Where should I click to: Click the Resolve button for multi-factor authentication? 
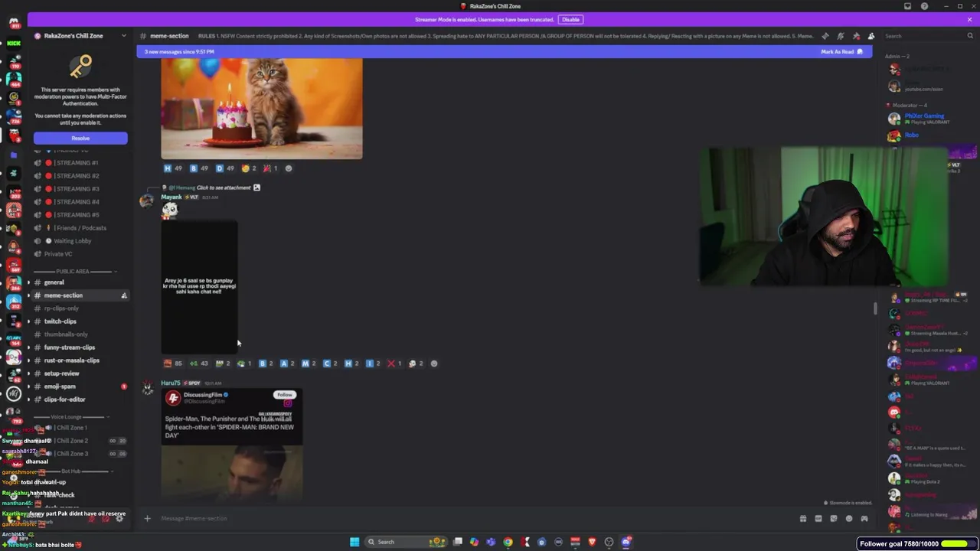pos(80,139)
